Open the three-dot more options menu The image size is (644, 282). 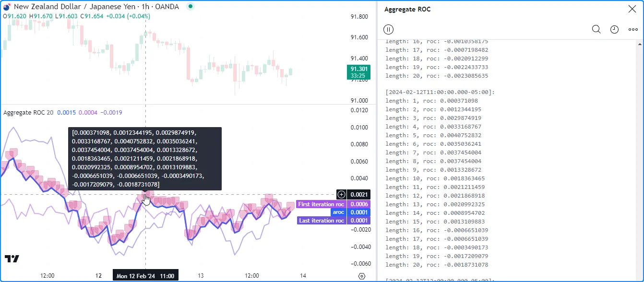coord(633,29)
